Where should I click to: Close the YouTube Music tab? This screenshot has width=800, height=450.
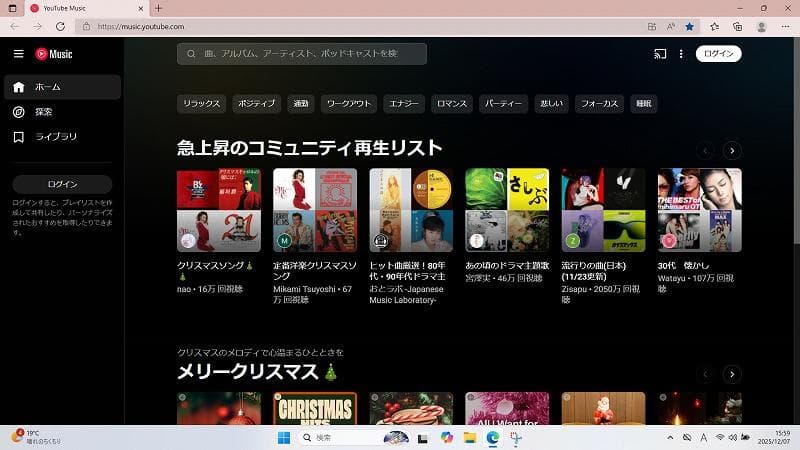click(141, 8)
